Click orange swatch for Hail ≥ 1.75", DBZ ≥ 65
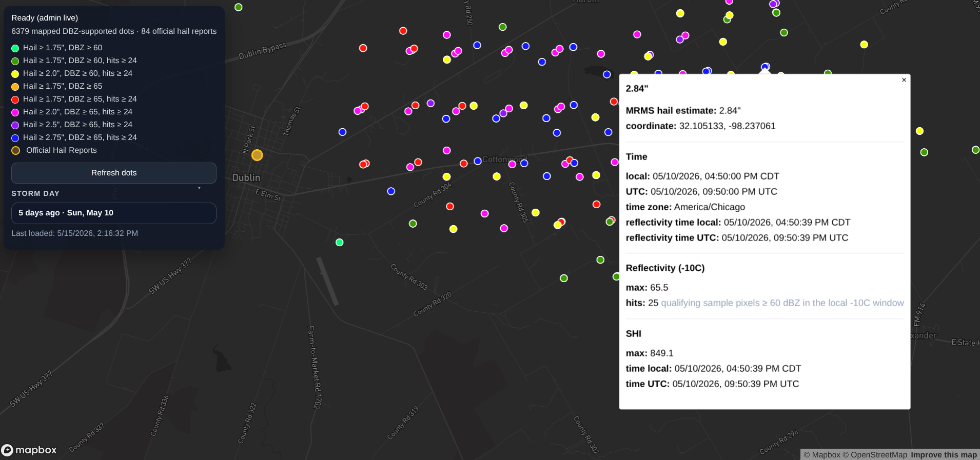Screen dimensions: 980x460 pos(15,87)
